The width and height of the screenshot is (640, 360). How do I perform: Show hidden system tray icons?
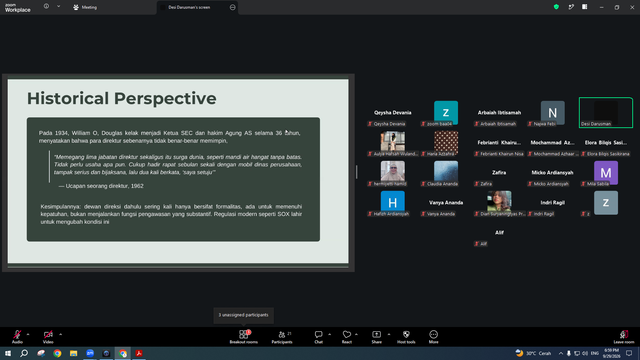point(561,353)
